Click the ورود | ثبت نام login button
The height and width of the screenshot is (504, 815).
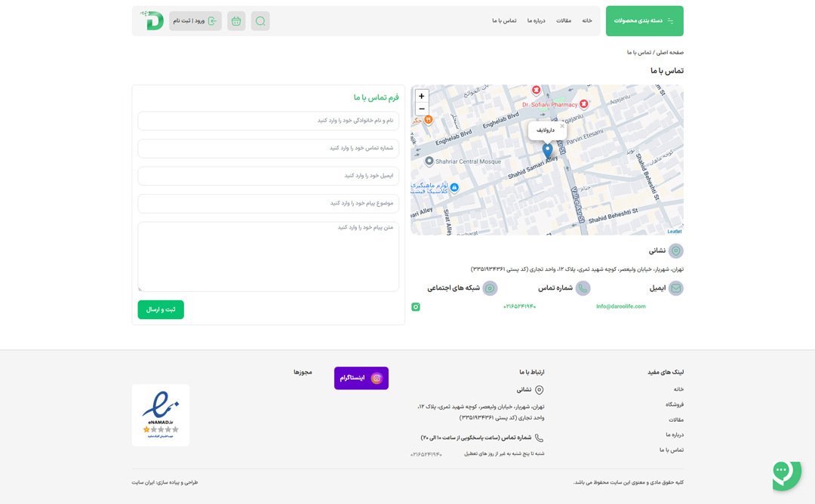click(195, 21)
